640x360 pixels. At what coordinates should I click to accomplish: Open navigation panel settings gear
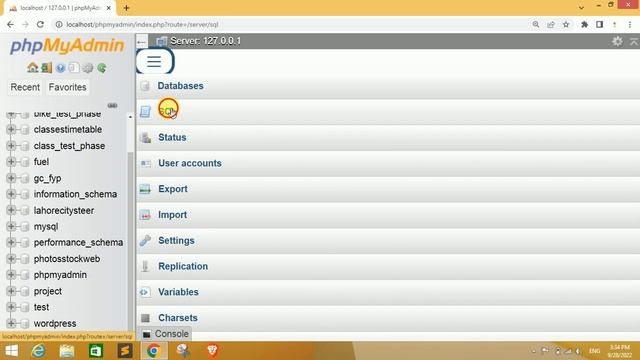tap(88, 68)
